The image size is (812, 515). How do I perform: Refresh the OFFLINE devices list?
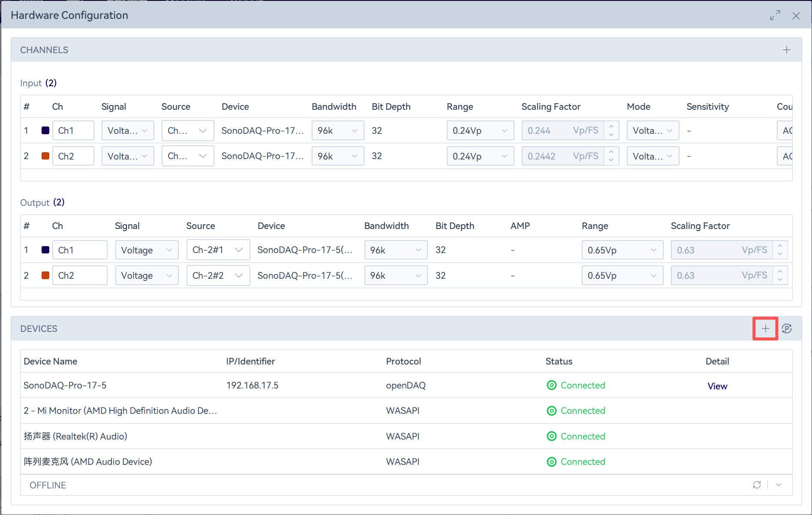tap(757, 485)
